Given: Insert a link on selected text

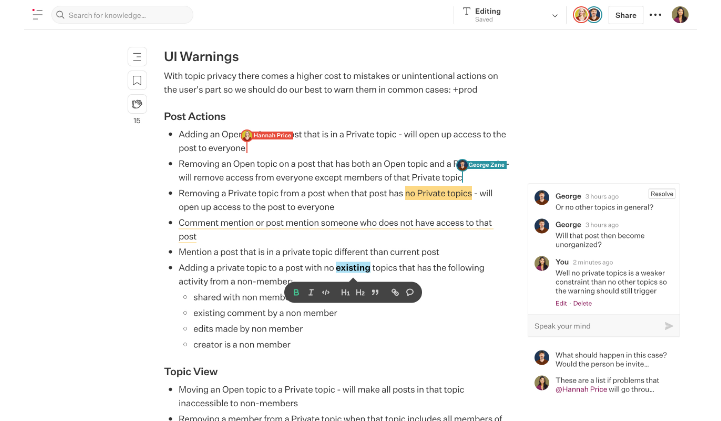Looking at the screenshot, I should [x=395, y=292].
